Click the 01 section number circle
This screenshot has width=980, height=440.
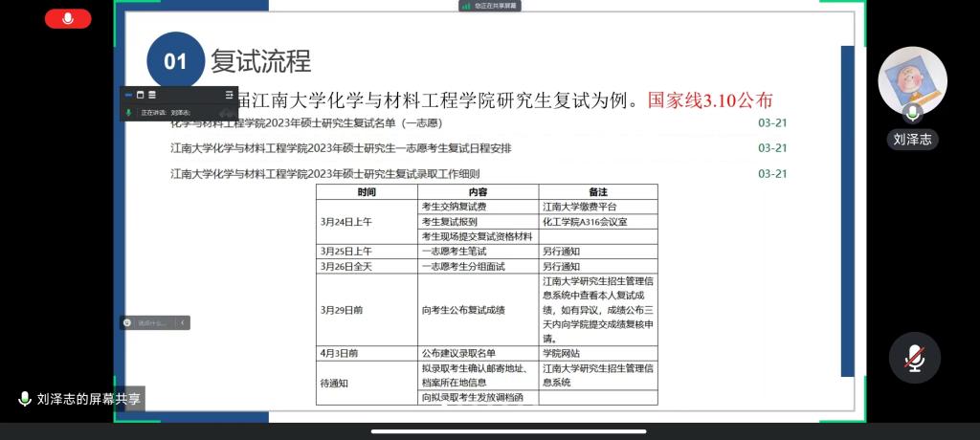(175, 61)
